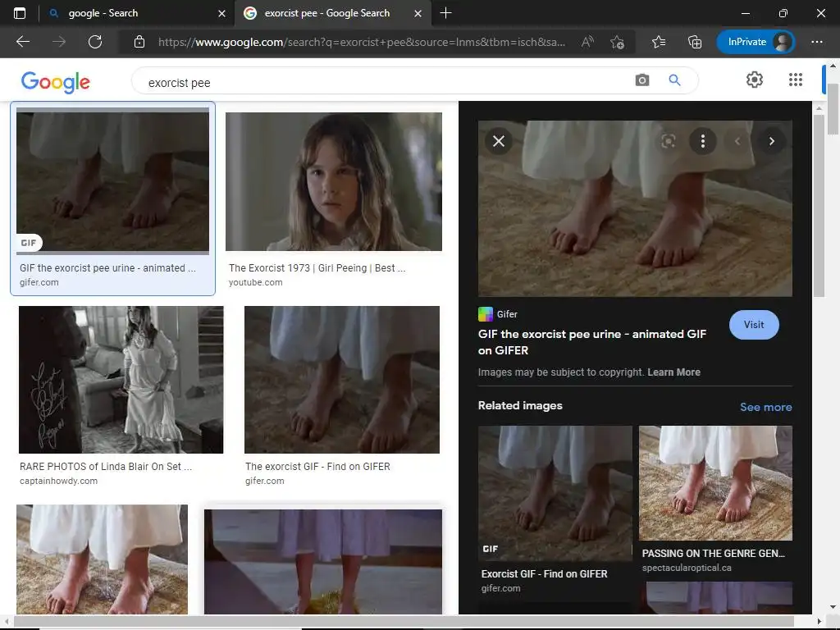Click 'youtube.com' source text

tap(256, 282)
